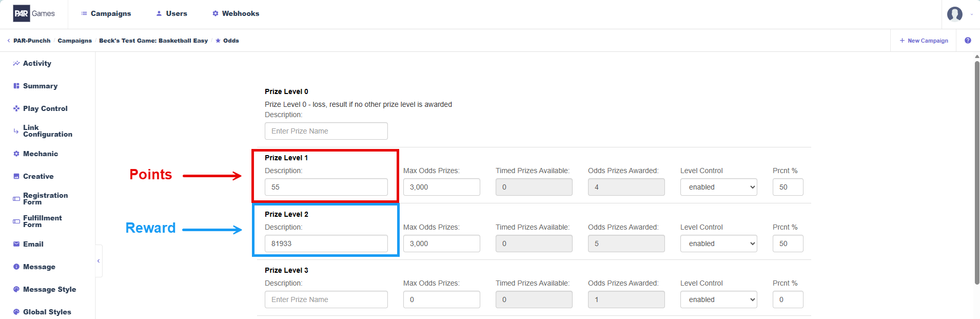Click the Activity chart icon in sidebar
The height and width of the screenshot is (319, 980).
(x=16, y=63)
